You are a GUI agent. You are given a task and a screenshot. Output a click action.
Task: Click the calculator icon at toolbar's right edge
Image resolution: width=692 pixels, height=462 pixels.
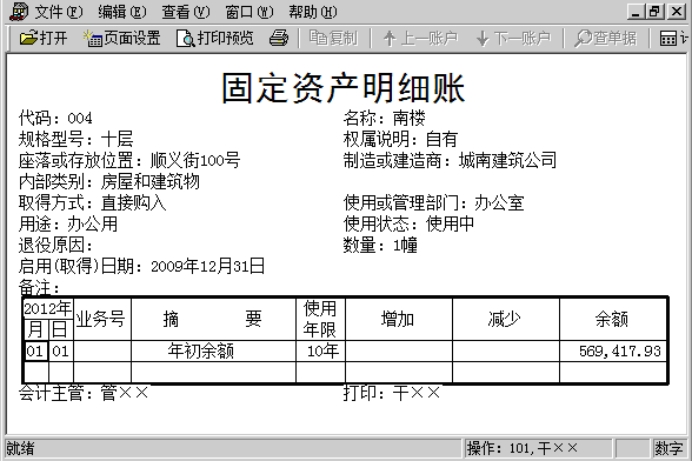coord(681,38)
